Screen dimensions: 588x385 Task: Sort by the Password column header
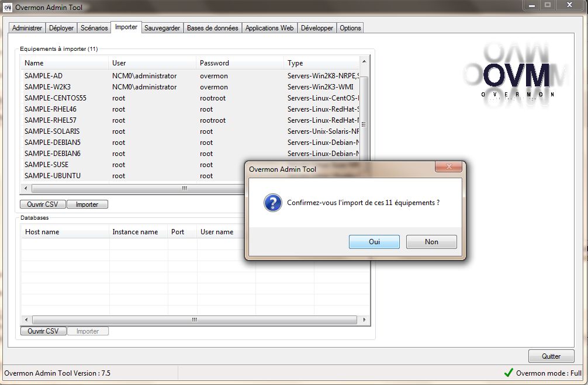coord(240,63)
